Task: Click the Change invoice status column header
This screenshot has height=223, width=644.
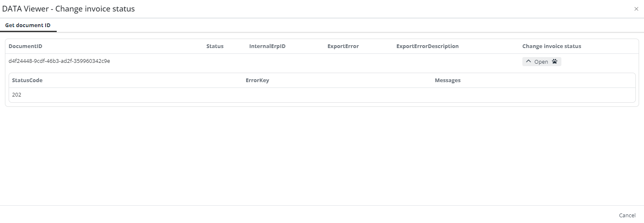Action: (x=552, y=46)
